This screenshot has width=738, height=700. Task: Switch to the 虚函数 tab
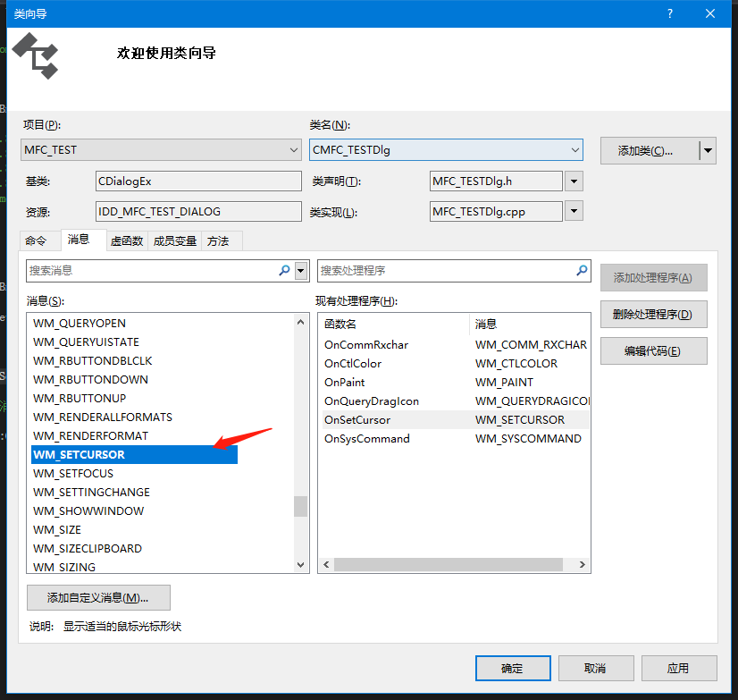[x=127, y=241]
